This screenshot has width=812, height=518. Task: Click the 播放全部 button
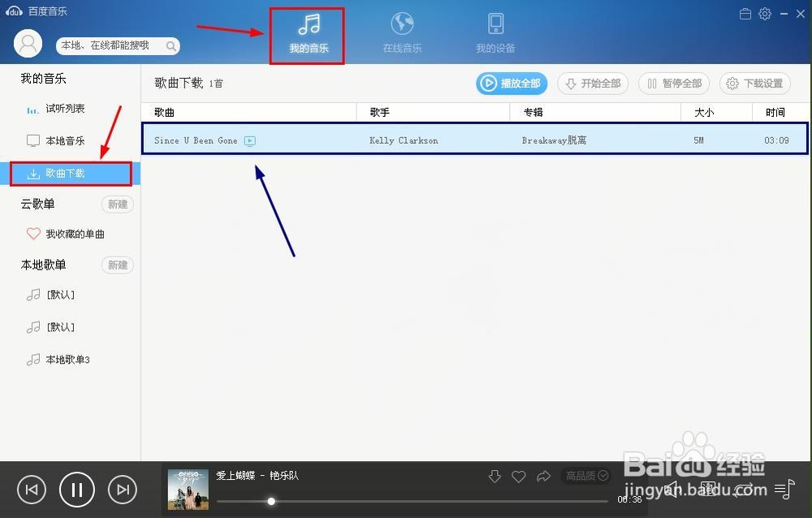click(511, 83)
